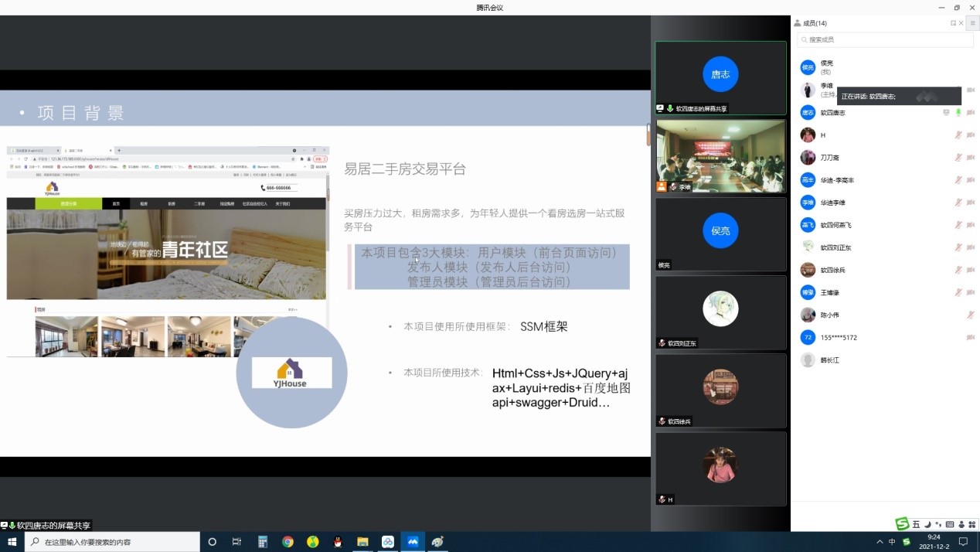980x552 pixels.
Task: Select member 韩长江 in list
Action: (x=832, y=360)
